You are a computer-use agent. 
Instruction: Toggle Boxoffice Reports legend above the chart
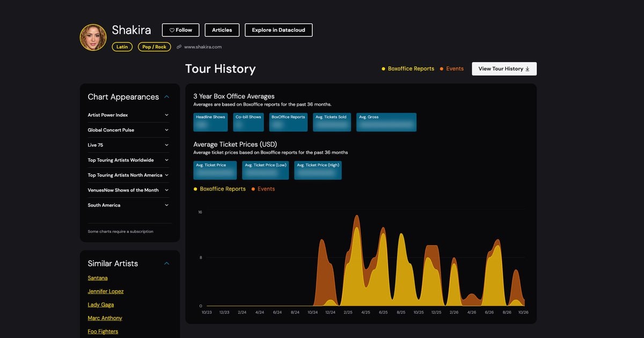point(219,189)
